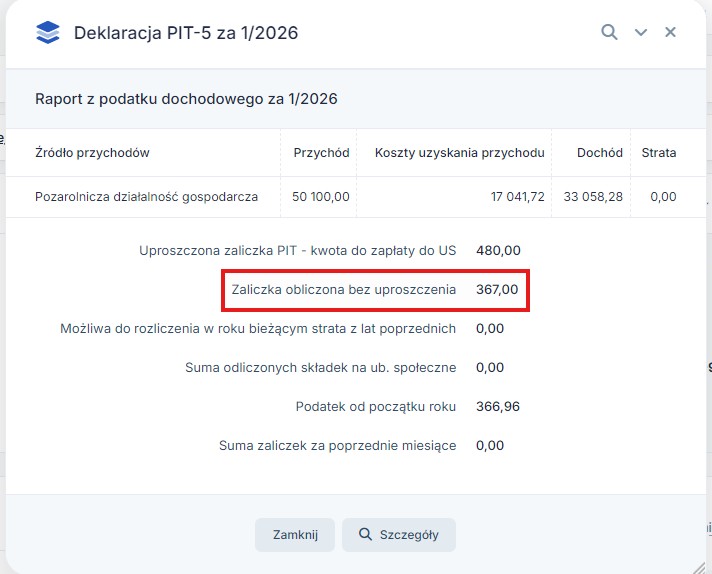
Task: Close the PIT-5 declaration dialog
Action: click(x=671, y=32)
